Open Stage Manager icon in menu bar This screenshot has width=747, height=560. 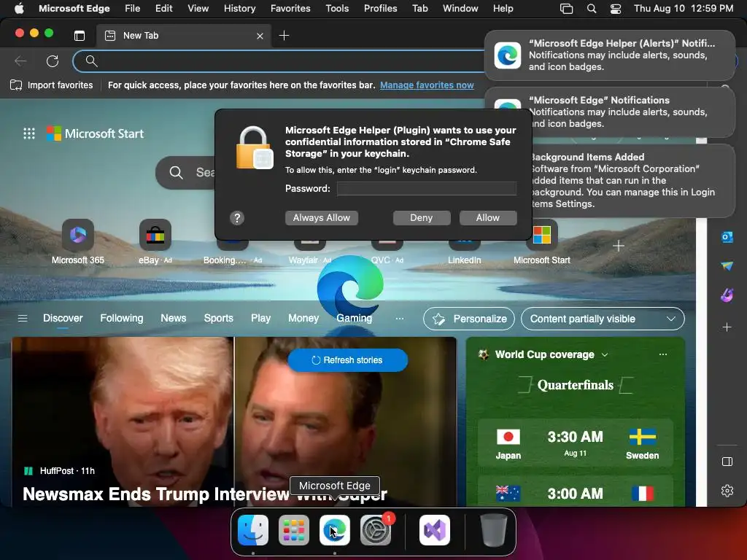tap(566, 8)
